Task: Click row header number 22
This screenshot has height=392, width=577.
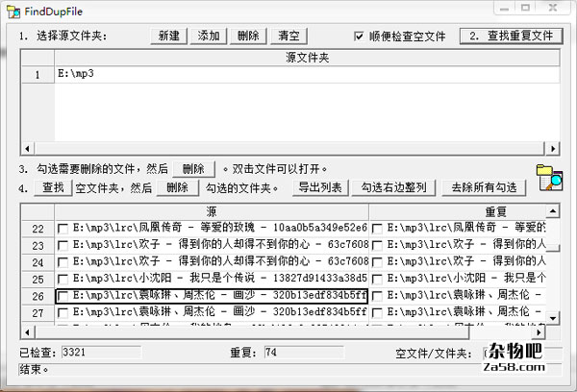Action: tap(38, 229)
